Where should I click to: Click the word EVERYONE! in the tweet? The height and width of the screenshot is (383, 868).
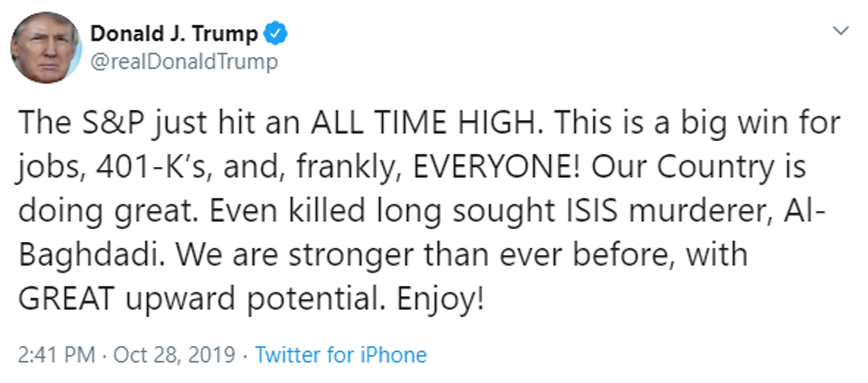pyautogui.click(x=496, y=167)
